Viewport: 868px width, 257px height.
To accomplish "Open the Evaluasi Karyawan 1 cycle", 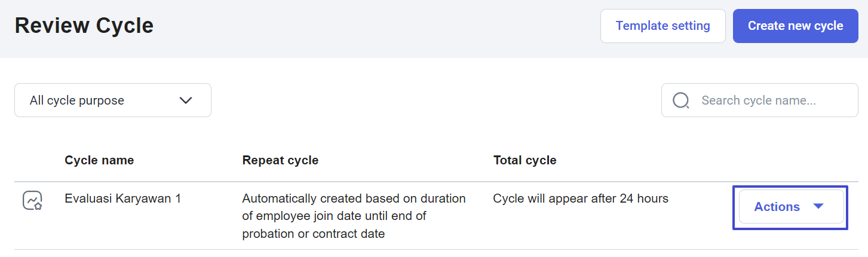I will click(122, 198).
